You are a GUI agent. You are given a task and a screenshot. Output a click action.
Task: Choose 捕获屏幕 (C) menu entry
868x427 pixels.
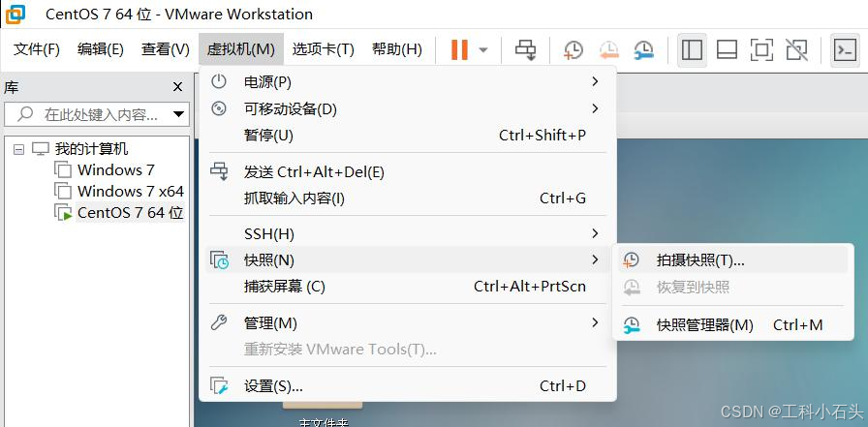[x=408, y=287]
